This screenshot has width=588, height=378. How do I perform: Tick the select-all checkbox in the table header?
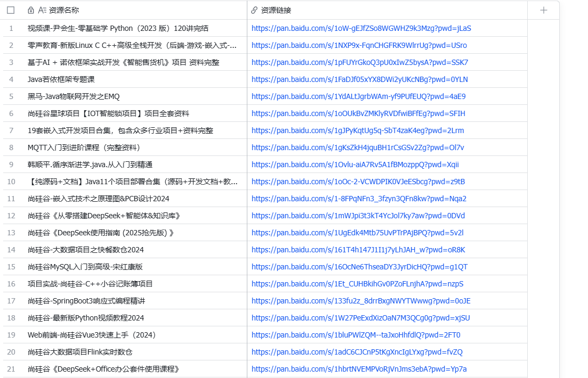pos(11,10)
